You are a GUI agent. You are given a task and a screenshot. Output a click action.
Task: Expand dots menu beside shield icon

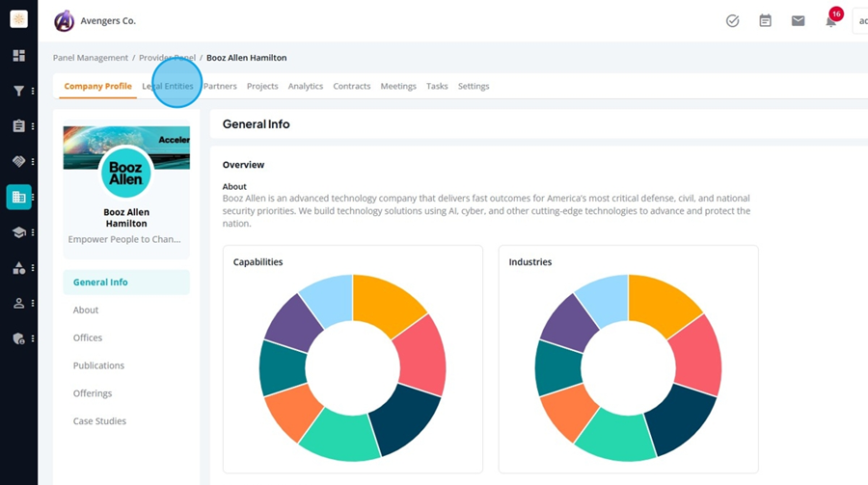click(x=33, y=338)
